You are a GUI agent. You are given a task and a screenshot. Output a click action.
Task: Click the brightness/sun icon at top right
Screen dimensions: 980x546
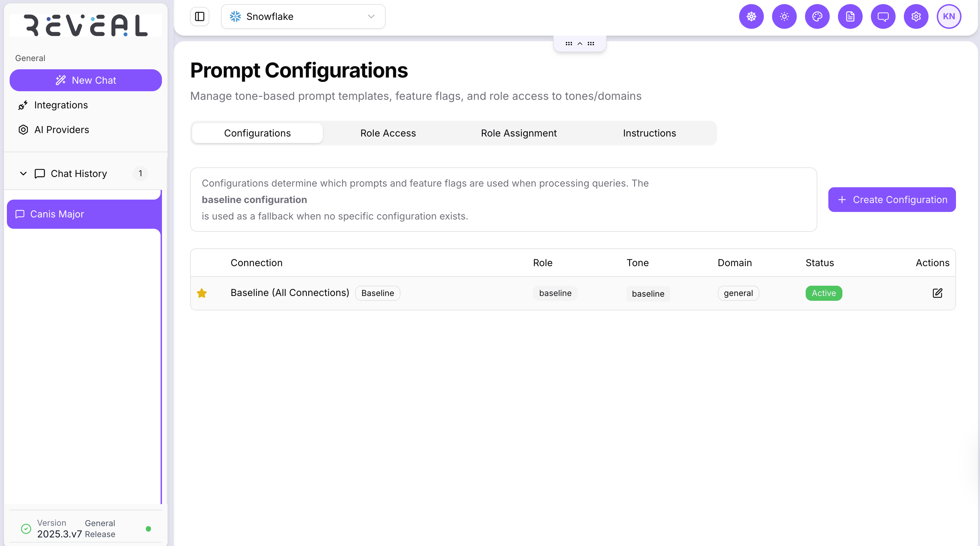click(x=784, y=16)
